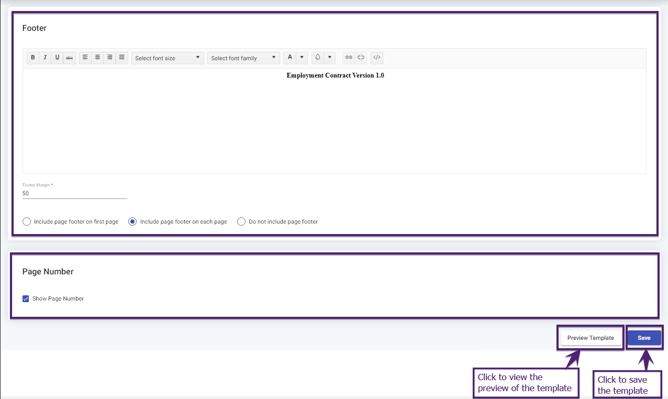Screen dimensions: 668x399
Task: Apply strikethrough to footer text
Action: [69, 57]
